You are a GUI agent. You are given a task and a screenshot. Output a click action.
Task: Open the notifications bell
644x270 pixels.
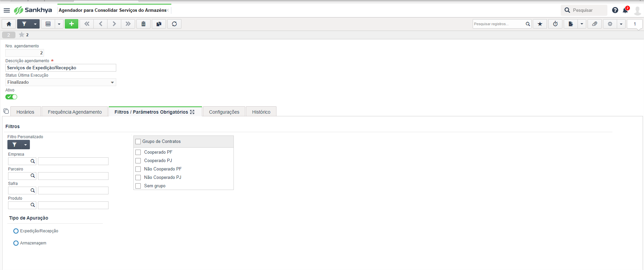pyautogui.click(x=625, y=10)
